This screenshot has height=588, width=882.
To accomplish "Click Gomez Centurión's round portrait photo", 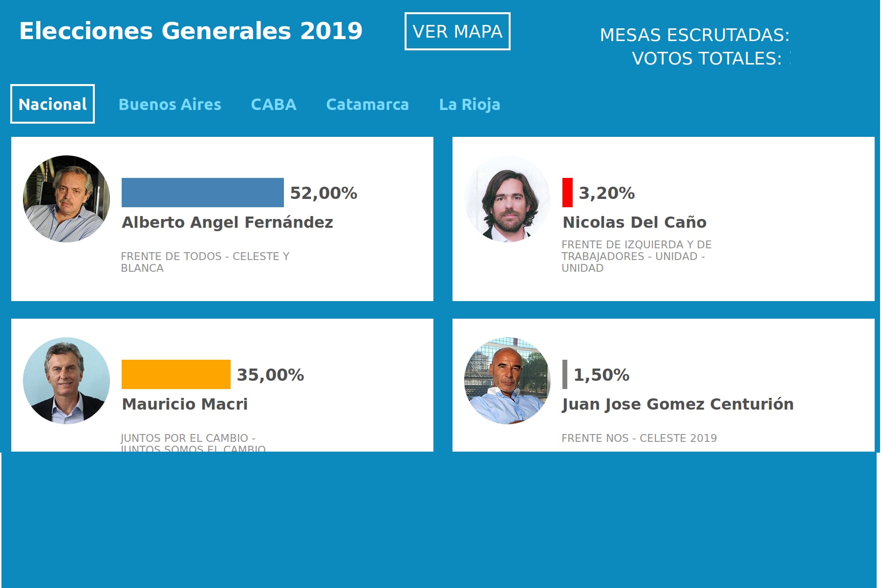I will [508, 381].
